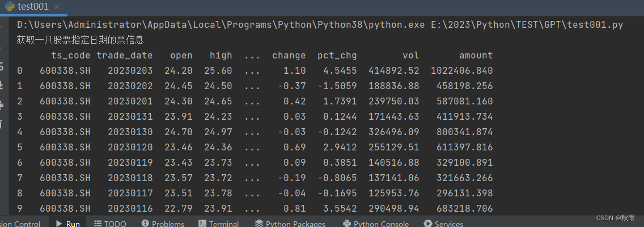Click change value -0.04

tap(292, 193)
